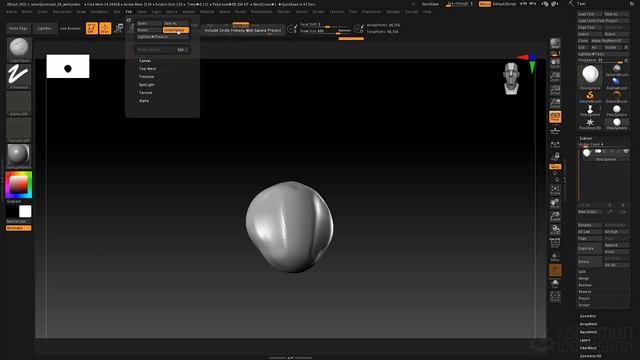Click the Make PolyMesh3D button
This screenshot has width=640, height=360.
(610, 41)
